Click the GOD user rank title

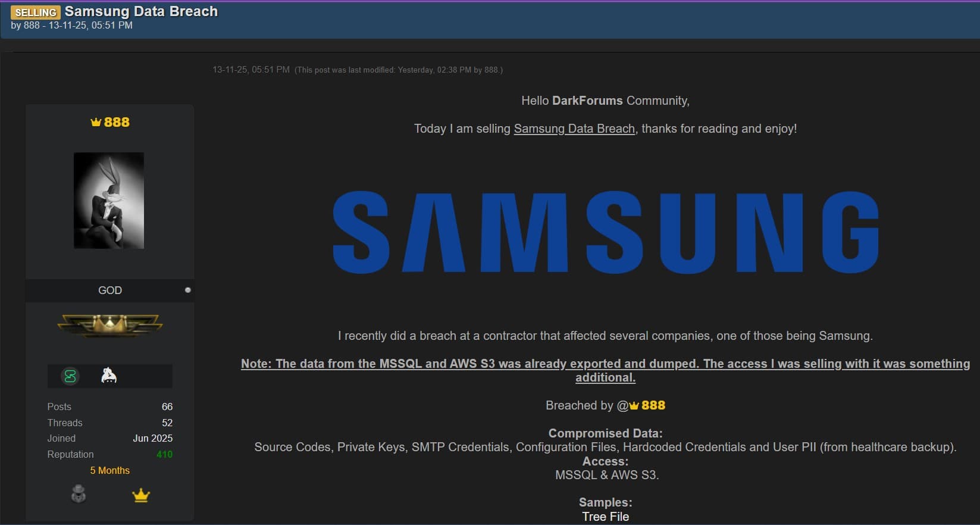click(x=110, y=290)
